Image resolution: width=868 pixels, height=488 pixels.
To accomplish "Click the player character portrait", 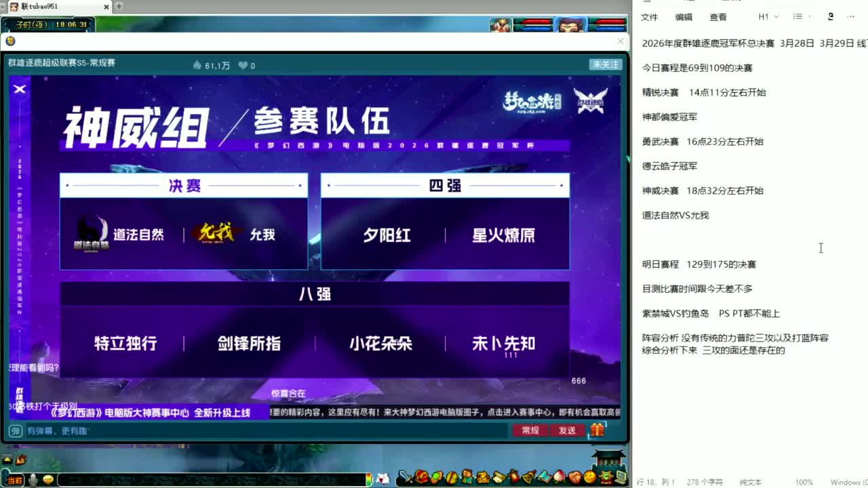I will [x=572, y=25].
